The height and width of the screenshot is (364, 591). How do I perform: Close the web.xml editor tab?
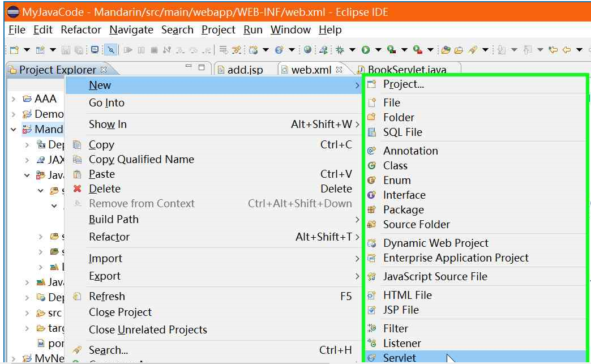tap(339, 70)
